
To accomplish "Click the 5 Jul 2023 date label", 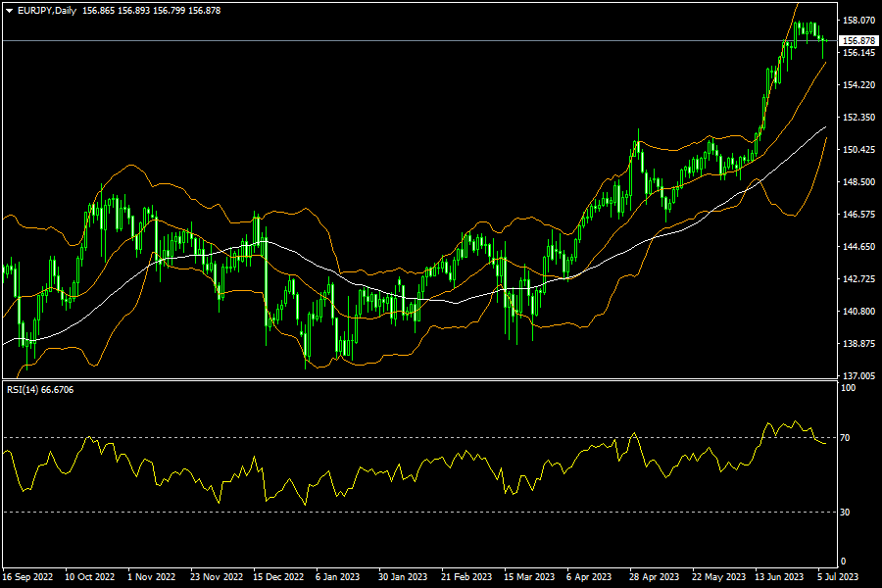I will [x=838, y=577].
